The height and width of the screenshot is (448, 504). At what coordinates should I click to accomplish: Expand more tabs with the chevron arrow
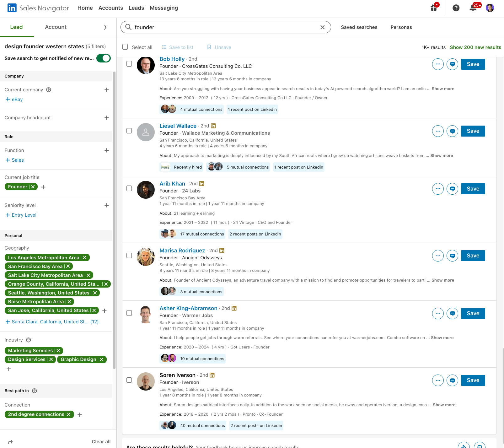coord(105,27)
